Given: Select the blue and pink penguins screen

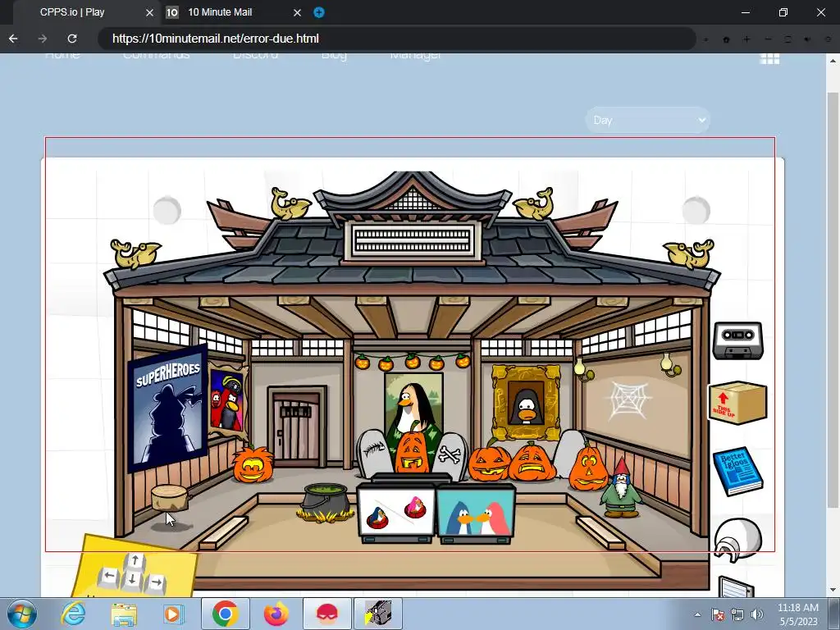Looking at the screenshot, I should (476, 514).
